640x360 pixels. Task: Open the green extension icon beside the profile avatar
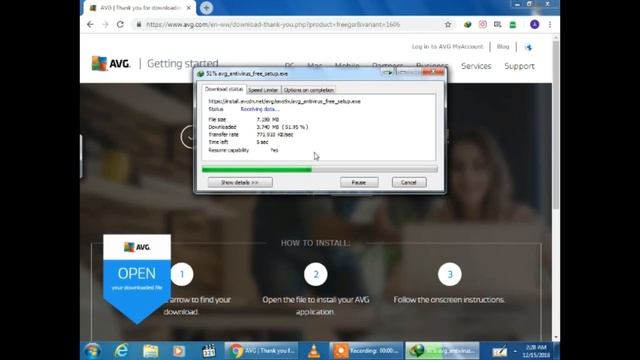pyautogui.click(x=513, y=24)
